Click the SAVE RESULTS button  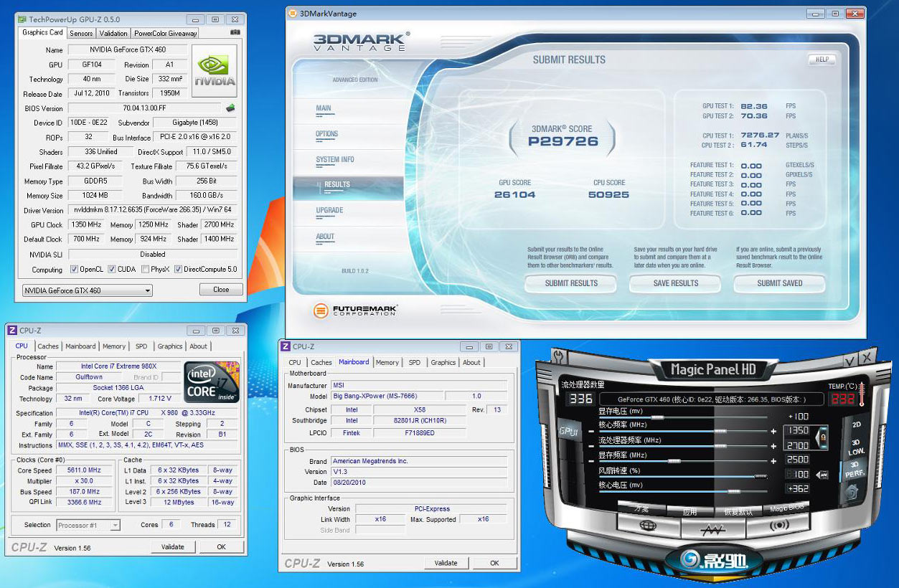[676, 283]
